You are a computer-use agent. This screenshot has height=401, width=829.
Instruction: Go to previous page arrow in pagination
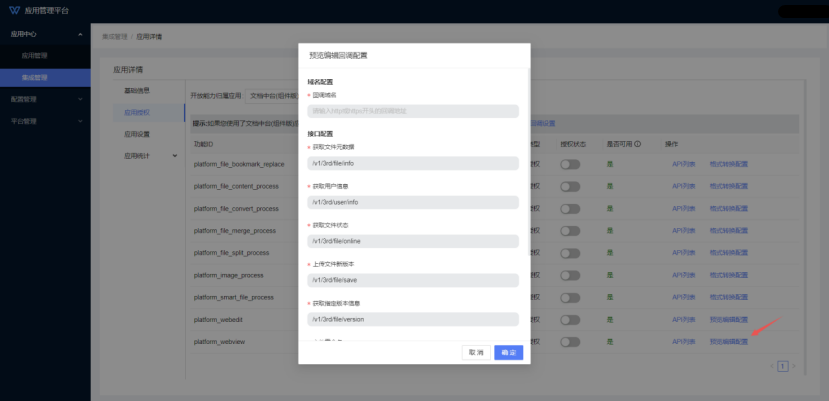(x=771, y=366)
